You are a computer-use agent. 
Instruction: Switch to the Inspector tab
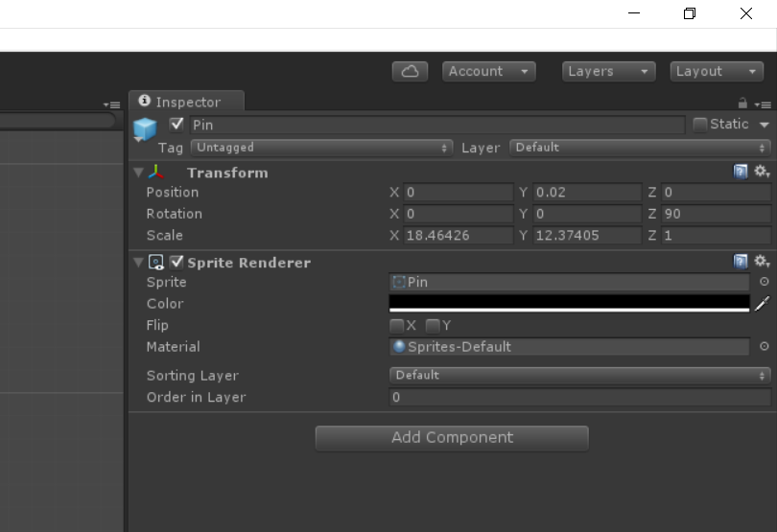(x=187, y=102)
